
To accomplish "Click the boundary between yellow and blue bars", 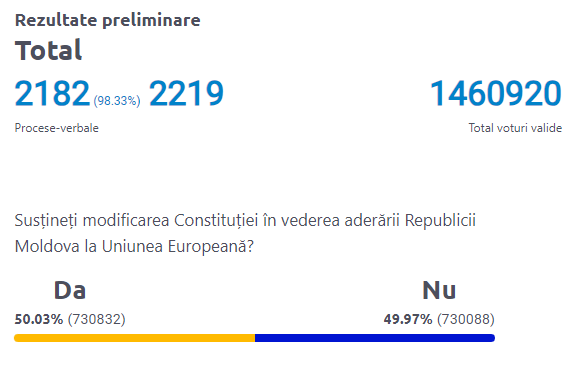I will [x=255, y=338].
